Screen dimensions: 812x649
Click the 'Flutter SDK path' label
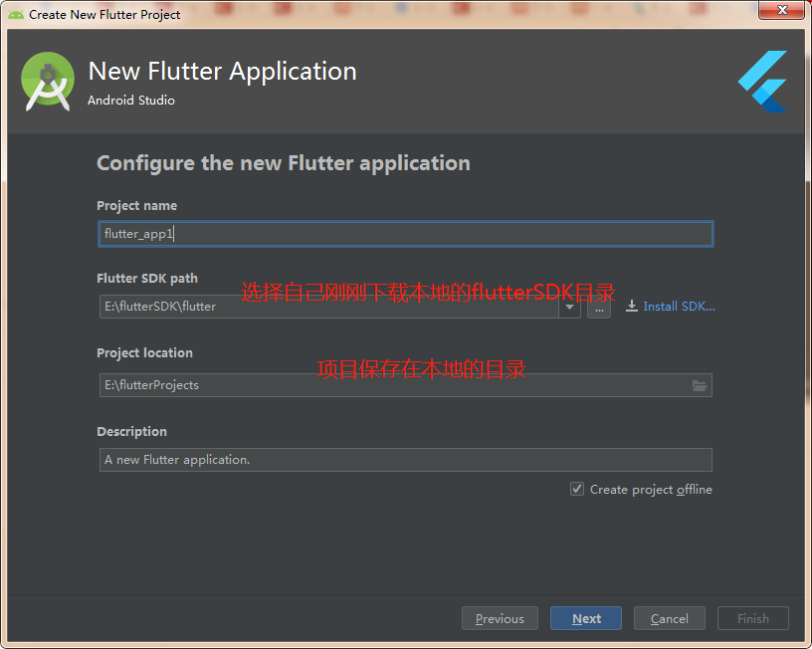click(x=147, y=278)
